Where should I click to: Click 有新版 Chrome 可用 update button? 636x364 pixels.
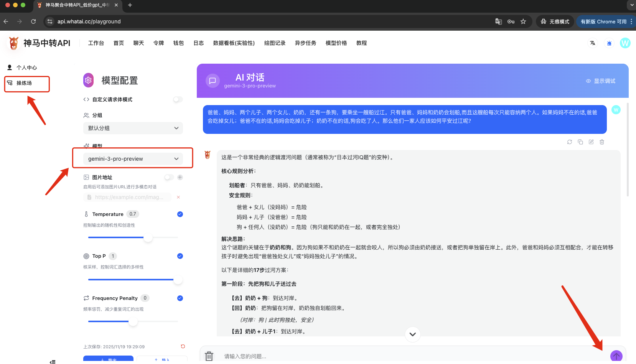[603, 21]
